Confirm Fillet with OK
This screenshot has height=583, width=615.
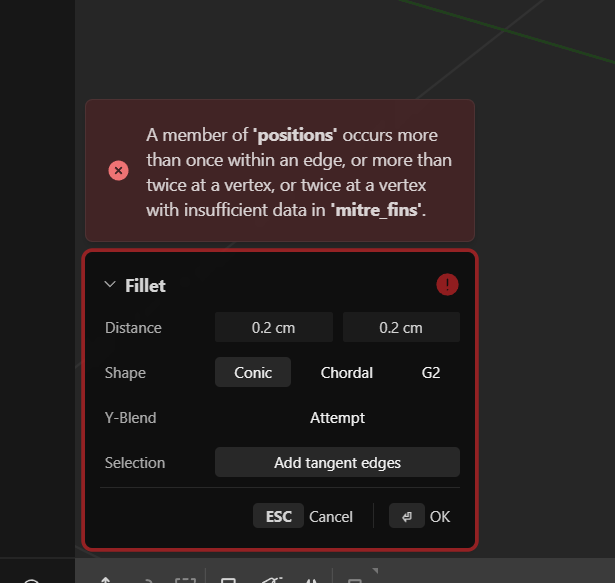(x=440, y=517)
